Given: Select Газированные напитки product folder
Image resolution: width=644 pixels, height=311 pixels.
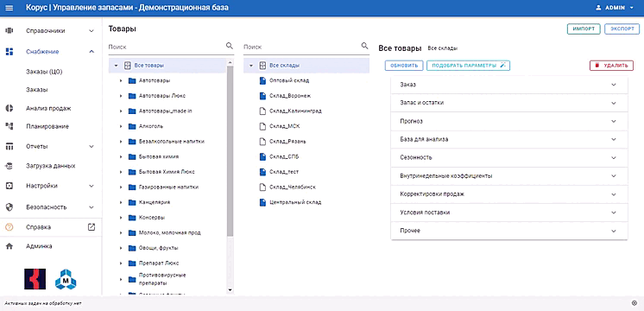Looking at the screenshot, I should coord(169,187).
